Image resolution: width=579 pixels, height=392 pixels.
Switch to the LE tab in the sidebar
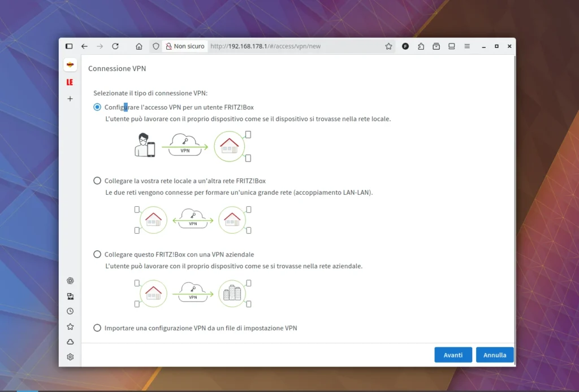[70, 82]
